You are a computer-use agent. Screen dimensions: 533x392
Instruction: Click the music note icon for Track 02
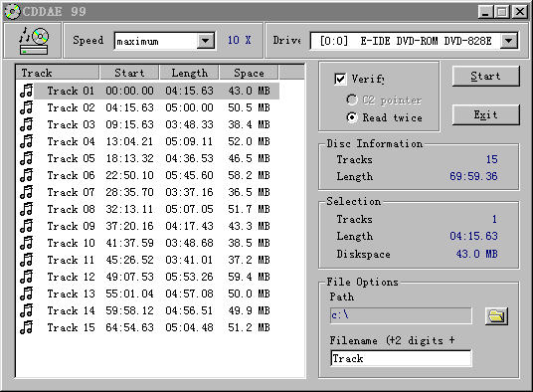27,107
